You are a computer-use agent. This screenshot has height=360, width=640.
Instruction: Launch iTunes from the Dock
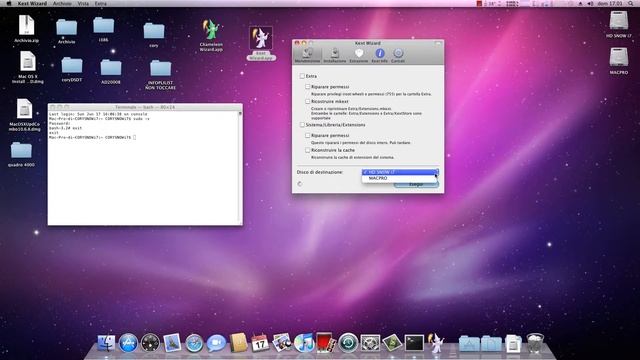point(304,343)
